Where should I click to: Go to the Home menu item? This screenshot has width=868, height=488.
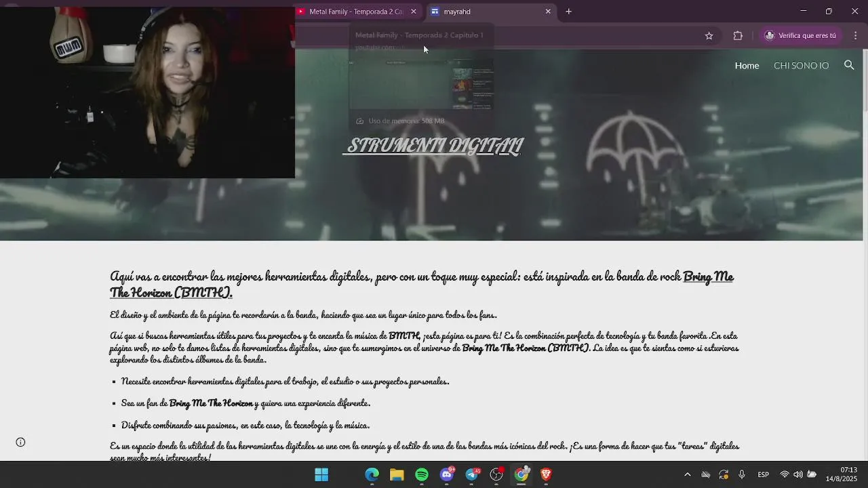click(747, 66)
